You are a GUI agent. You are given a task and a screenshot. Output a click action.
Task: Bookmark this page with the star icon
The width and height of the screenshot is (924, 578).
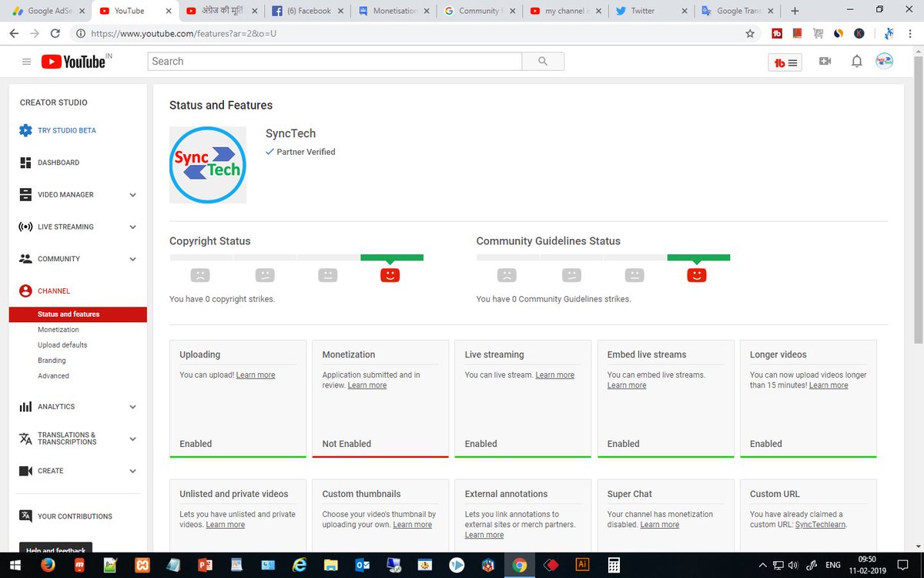750,34
